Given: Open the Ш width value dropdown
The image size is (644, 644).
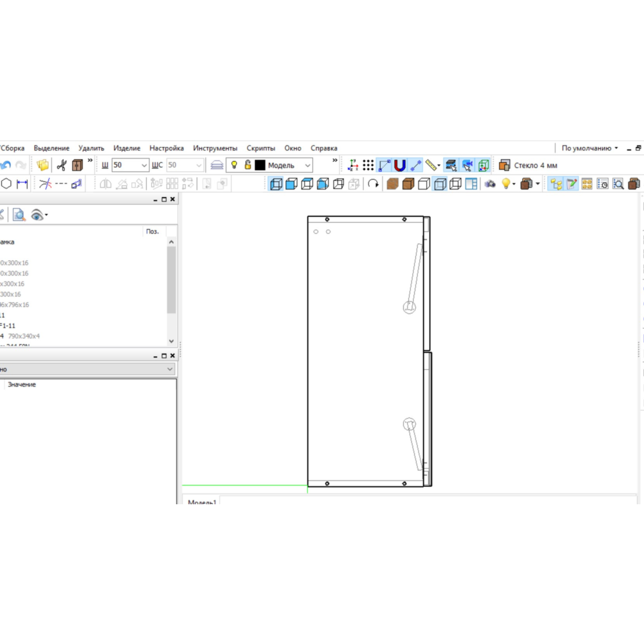Looking at the screenshot, I should tap(144, 165).
